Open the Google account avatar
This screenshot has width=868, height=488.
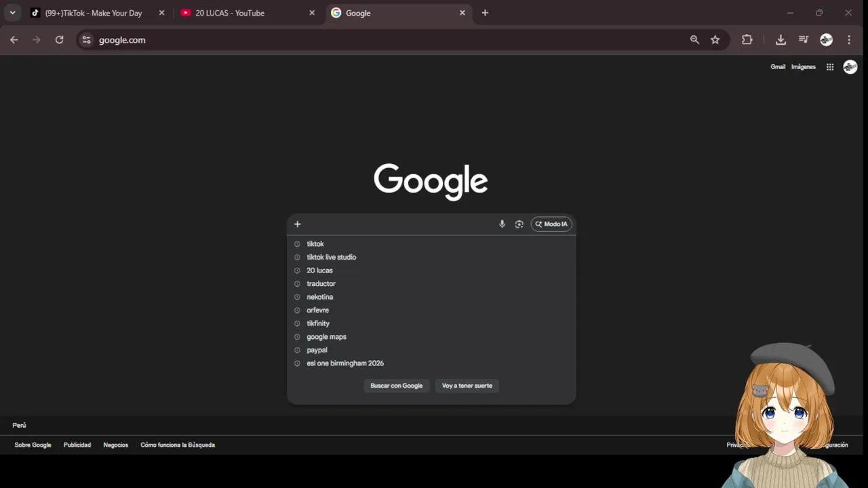point(850,66)
